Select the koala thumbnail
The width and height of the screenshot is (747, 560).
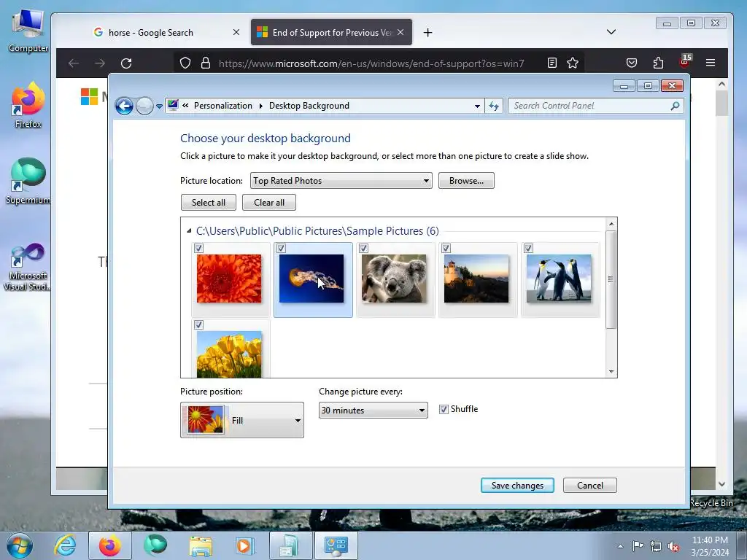point(394,279)
